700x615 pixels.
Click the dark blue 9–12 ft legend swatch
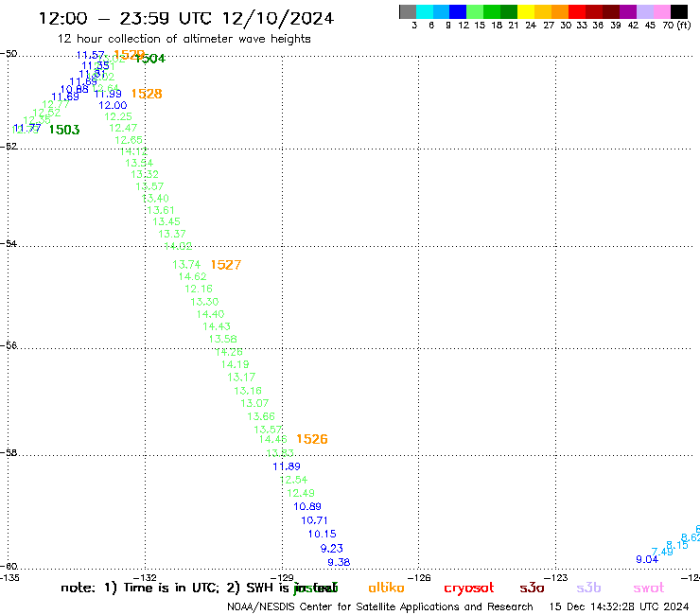[x=458, y=11]
